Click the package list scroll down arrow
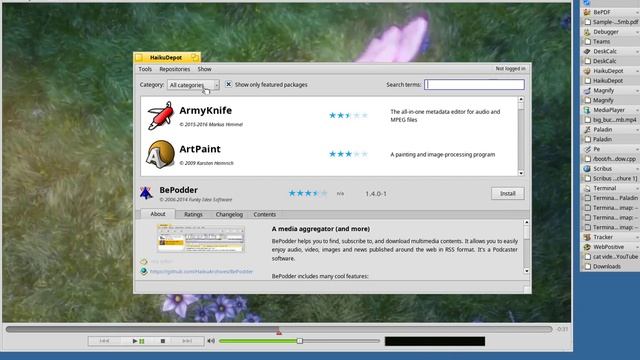 (521, 173)
